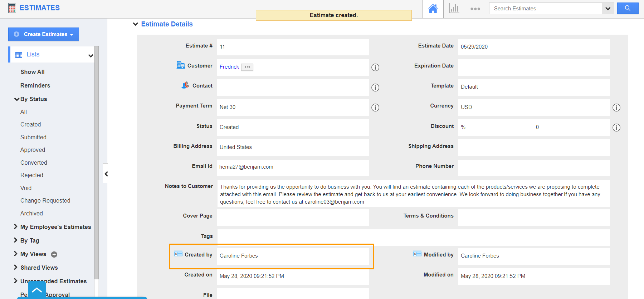
Task: Collapse the Estimate Details section
Action: coord(135,24)
